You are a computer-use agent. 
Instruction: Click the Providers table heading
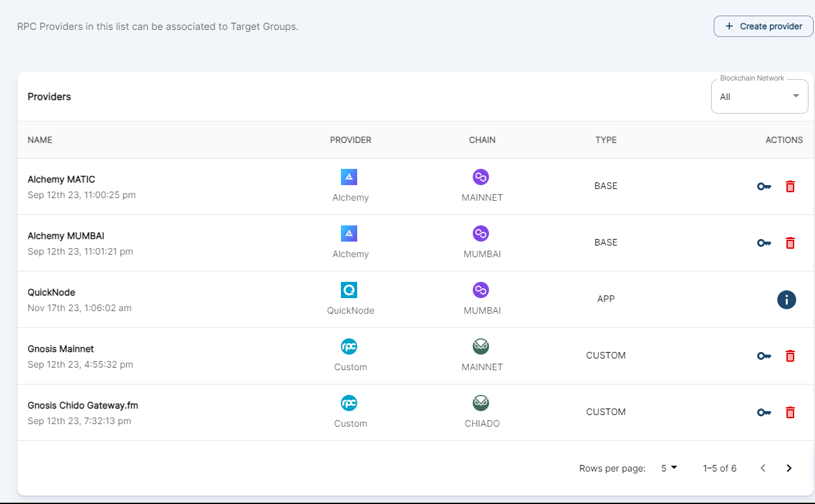tap(49, 97)
